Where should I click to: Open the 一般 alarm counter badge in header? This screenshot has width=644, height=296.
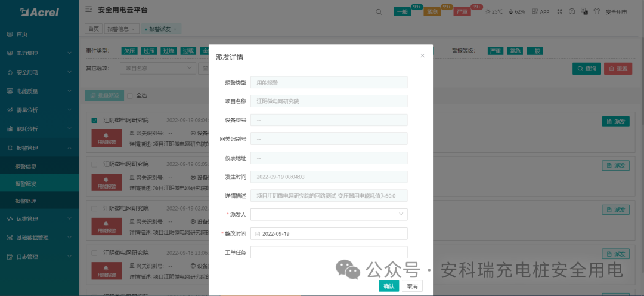click(x=402, y=12)
